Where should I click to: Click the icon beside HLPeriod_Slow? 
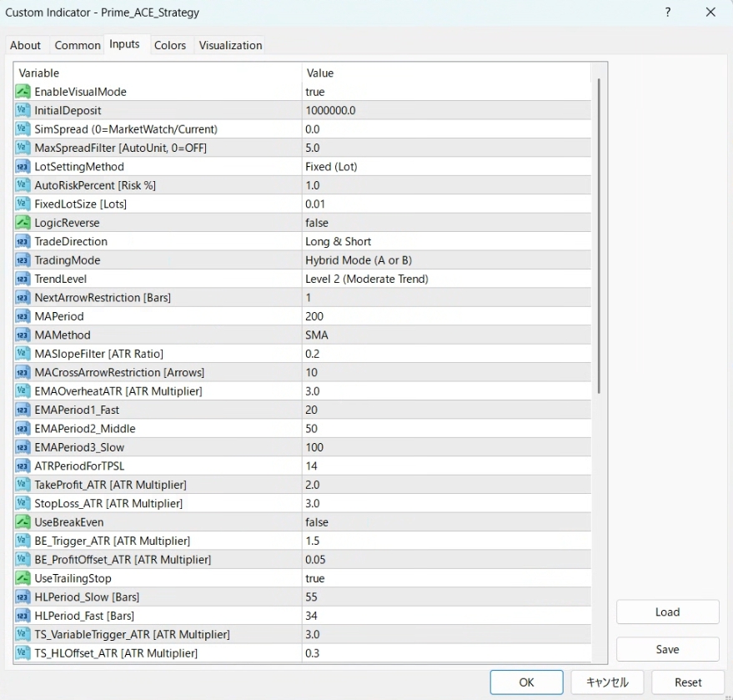pyautogui.click(x=23, y=597)
